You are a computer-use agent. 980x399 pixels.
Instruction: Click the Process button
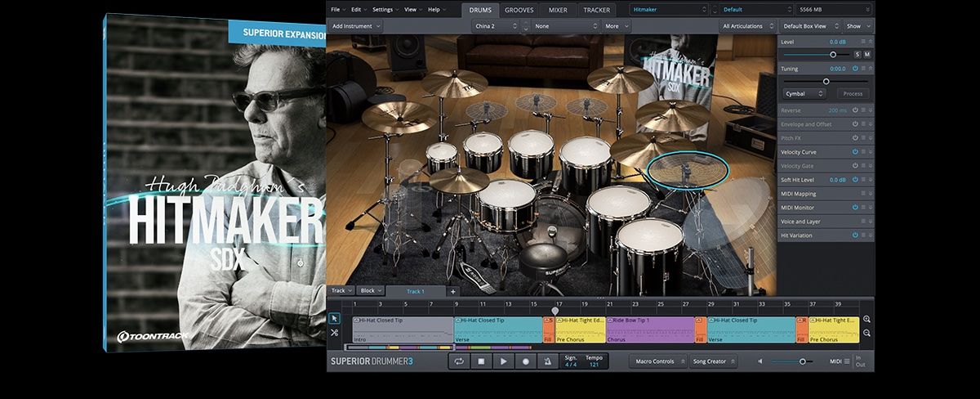pos(853,93)
